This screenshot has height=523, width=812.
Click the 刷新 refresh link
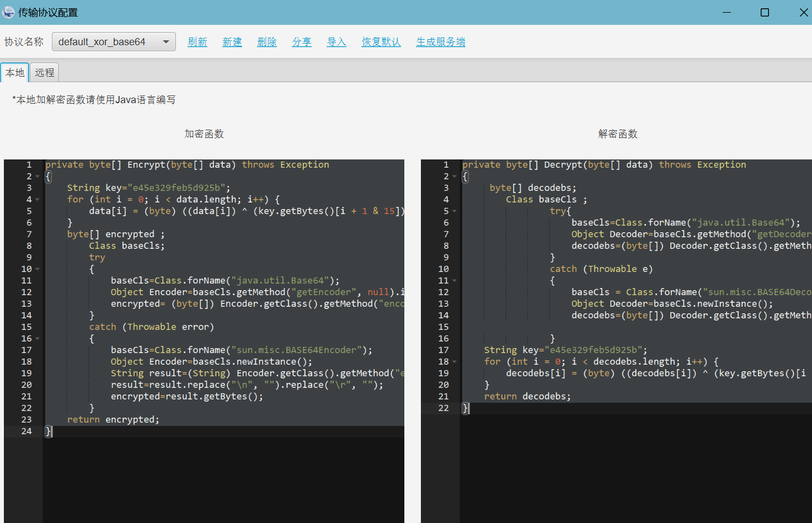[197, 42]
